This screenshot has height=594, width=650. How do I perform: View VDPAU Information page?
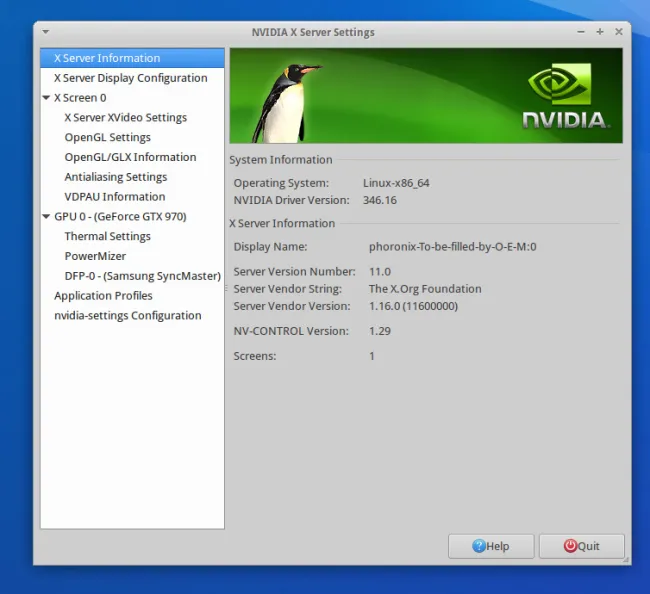coord(115,197)
